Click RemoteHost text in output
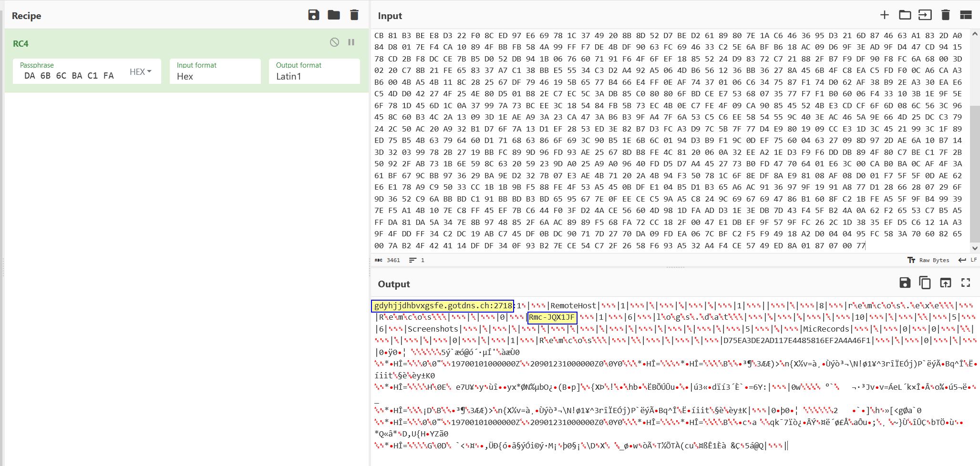The height and width of the screenshot is (466, 980). point(573,306)
